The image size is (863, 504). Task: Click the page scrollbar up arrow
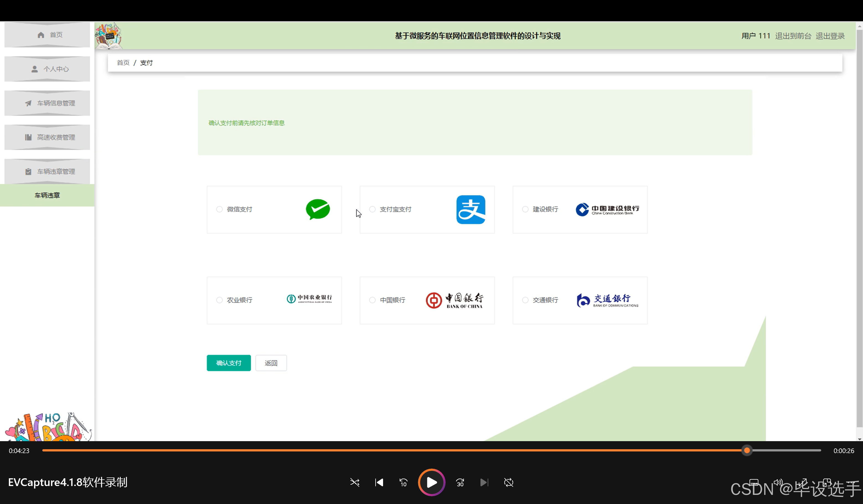click(x=860, y=26)
